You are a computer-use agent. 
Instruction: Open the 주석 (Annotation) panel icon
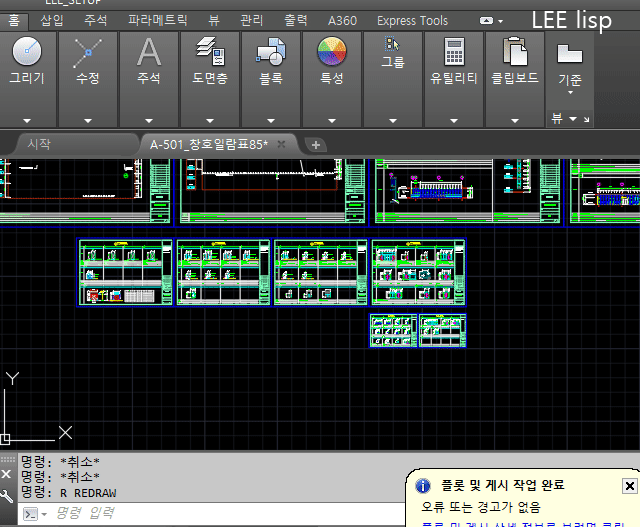click(149, 52)
